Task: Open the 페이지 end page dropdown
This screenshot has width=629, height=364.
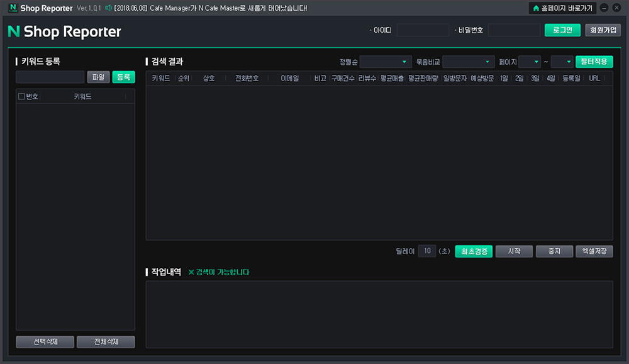Action: pyautogui.click(x=562, y=62)
